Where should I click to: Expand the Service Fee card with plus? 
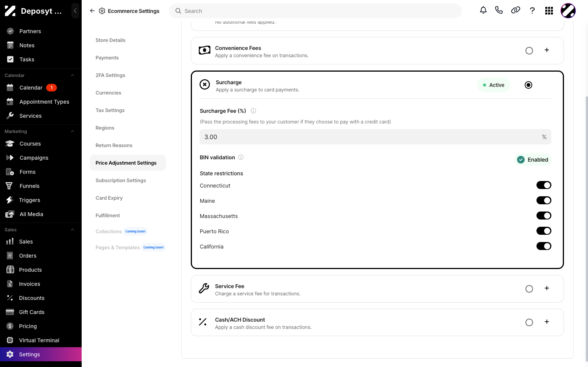pyautogui.click(x=547, y=288)
